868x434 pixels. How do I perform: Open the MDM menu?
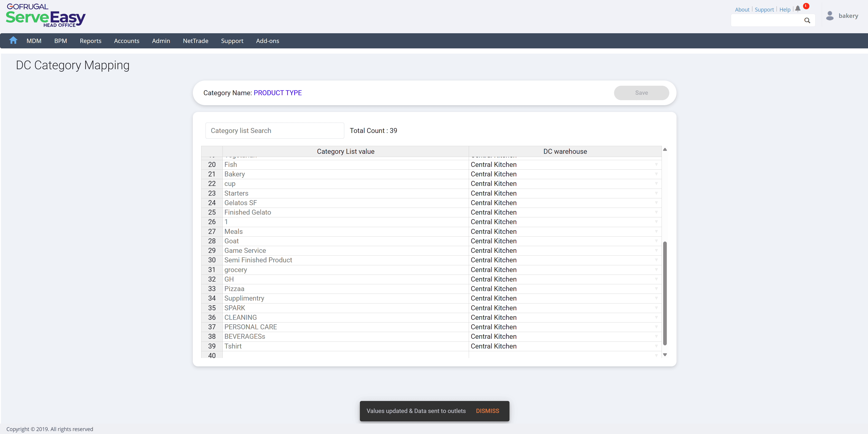[34, 41]
